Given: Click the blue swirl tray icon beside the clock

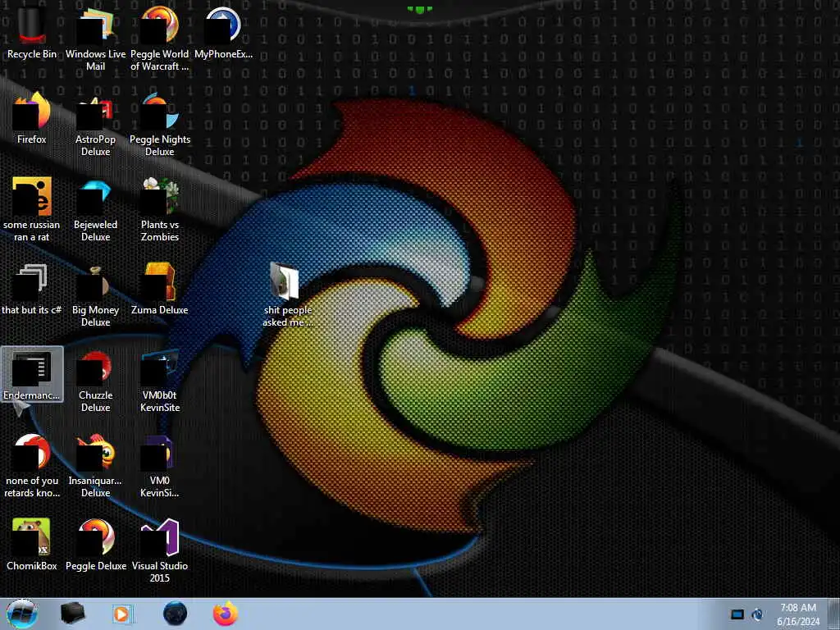Looking at the screenshot, I should coord(757,614).
